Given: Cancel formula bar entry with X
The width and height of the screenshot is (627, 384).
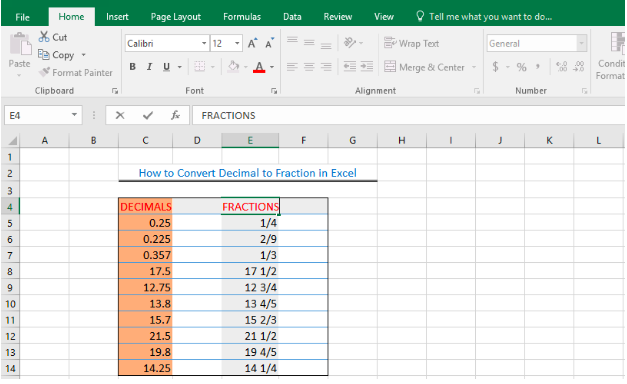Looking at the screenshot, I should tap(120, 115).
